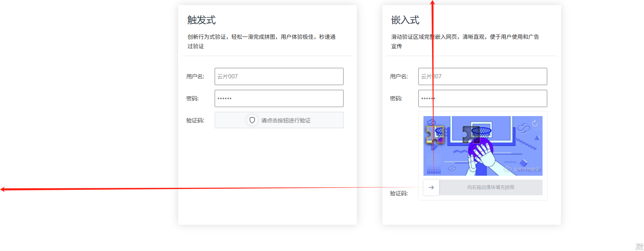This screenshot has width=644, height=251.
Task: Click the shield icon in the verification button
Action: coord(252,120)
